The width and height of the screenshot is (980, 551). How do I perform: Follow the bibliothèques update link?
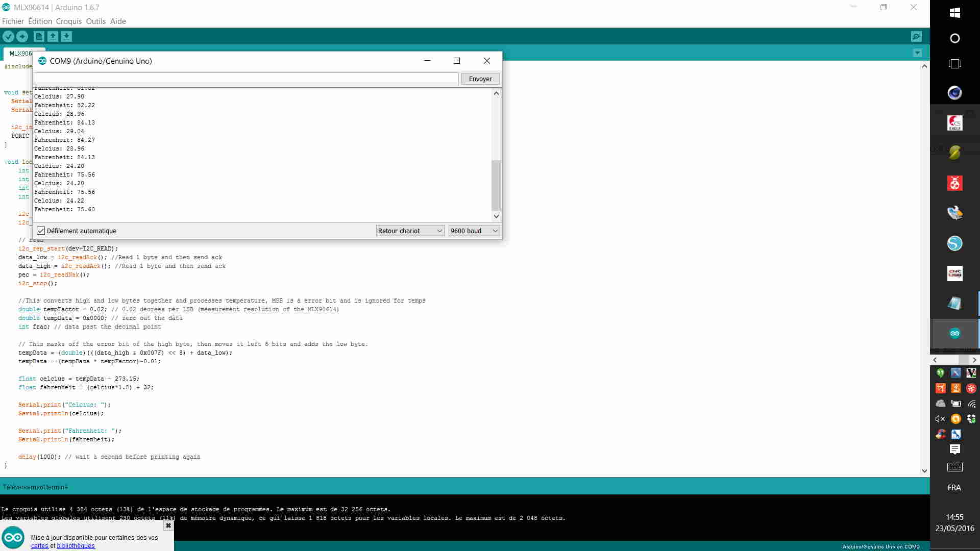coord(76,546)
